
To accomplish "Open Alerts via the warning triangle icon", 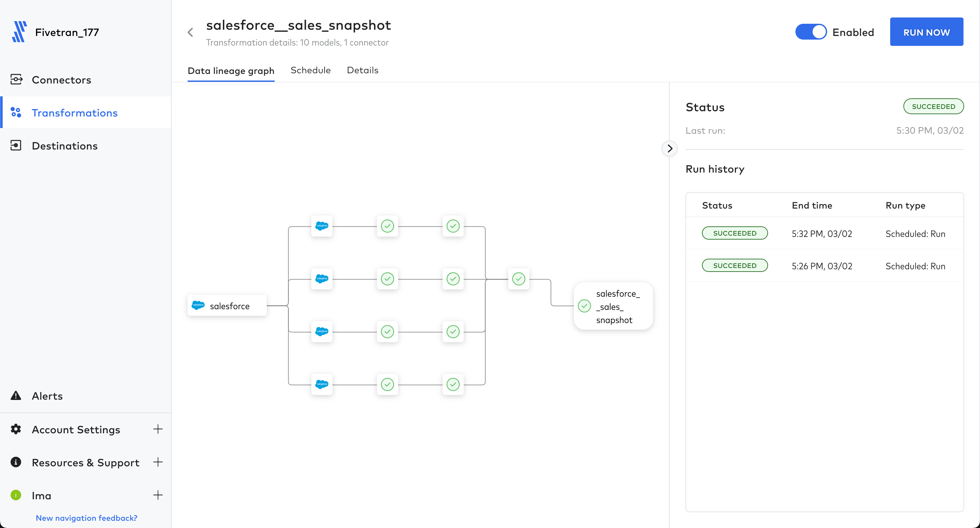I will click(16, 396).
